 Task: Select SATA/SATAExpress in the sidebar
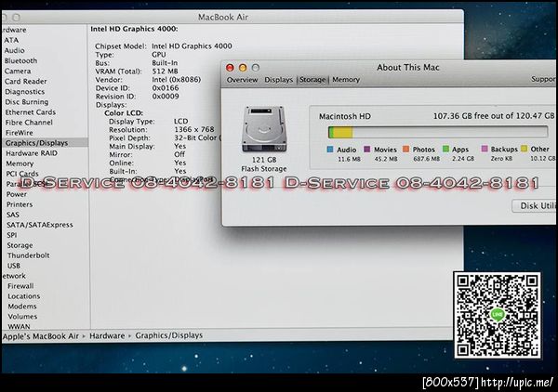40,225
